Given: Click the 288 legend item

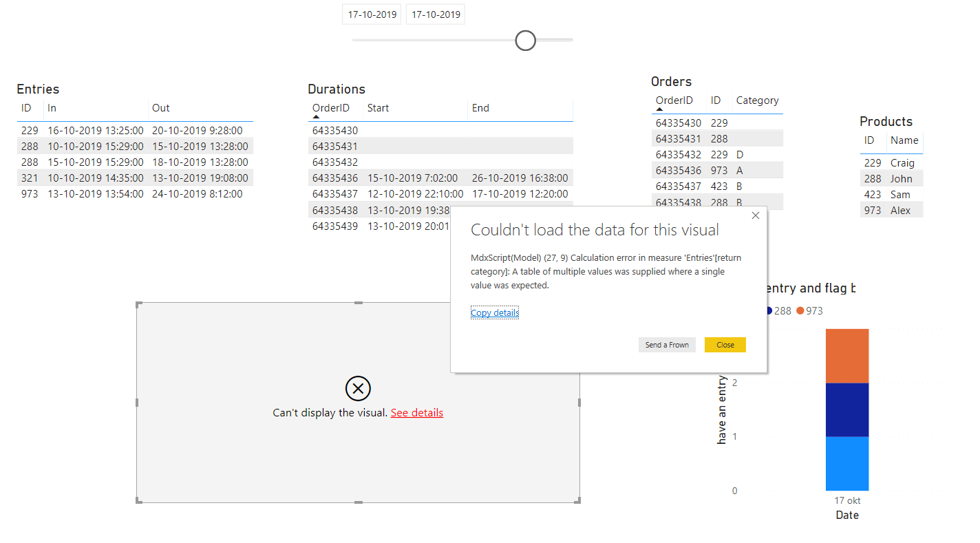Looking at the screenshot, I should tap(778, 311).
